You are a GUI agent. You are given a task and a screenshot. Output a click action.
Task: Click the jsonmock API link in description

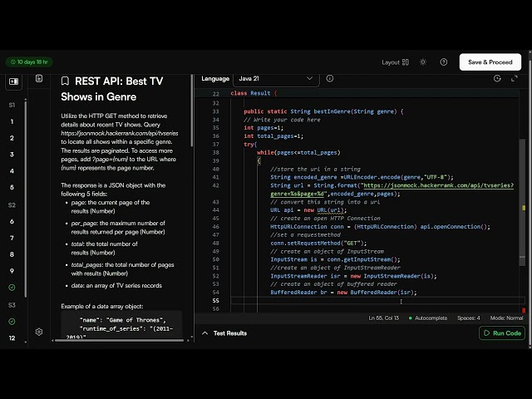(x=120, y=133)
